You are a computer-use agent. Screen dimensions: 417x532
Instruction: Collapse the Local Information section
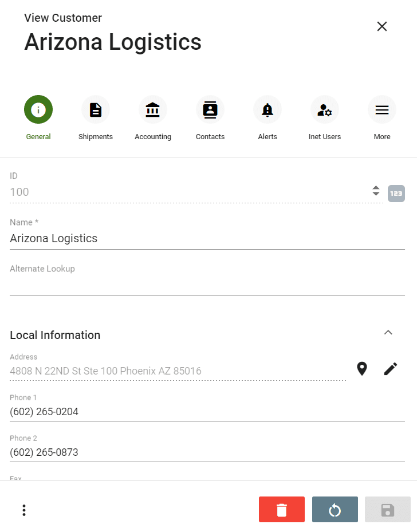[388, 332]
